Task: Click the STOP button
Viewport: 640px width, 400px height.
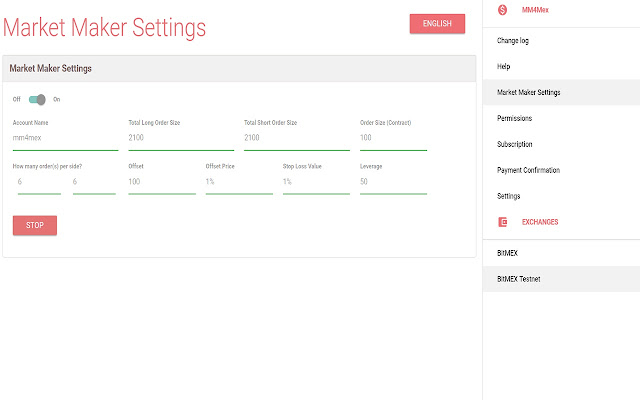Action: click(35, 225)
